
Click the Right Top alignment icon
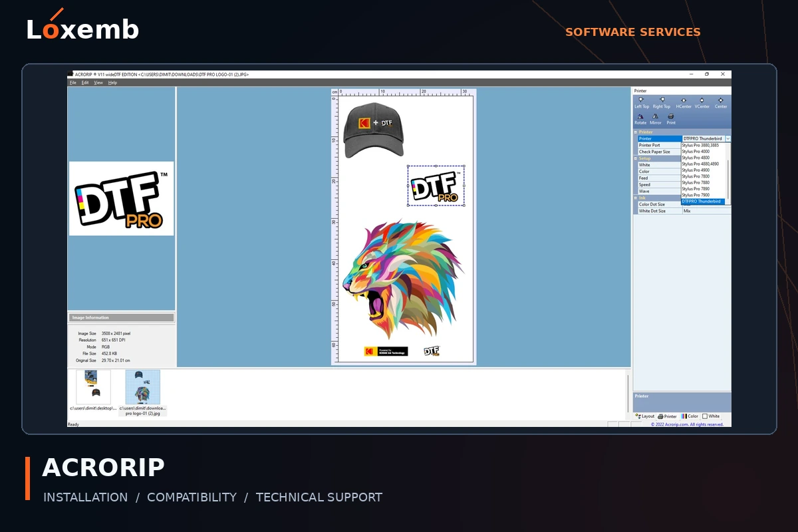point(662,100)
